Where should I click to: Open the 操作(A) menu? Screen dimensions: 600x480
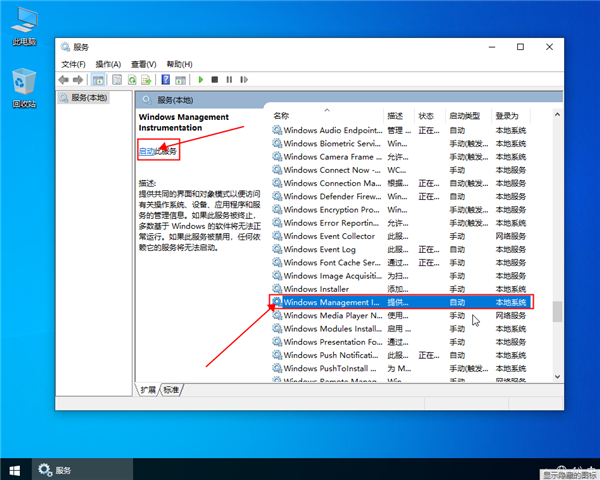[107, 64]
